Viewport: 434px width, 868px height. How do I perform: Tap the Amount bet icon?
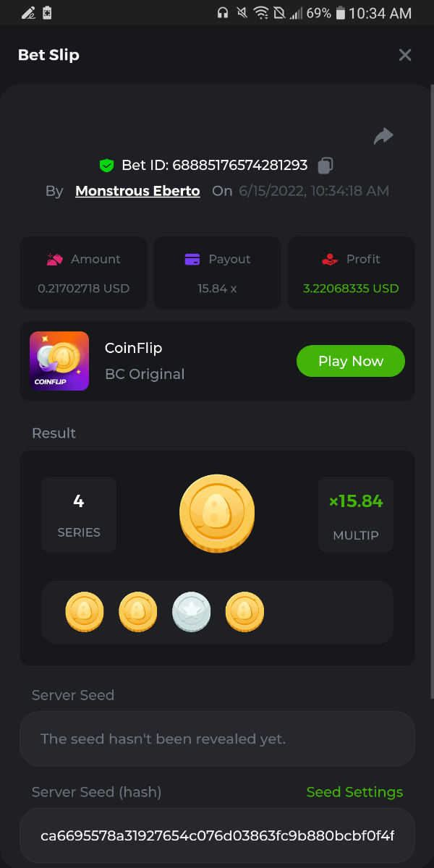point(55,259)
